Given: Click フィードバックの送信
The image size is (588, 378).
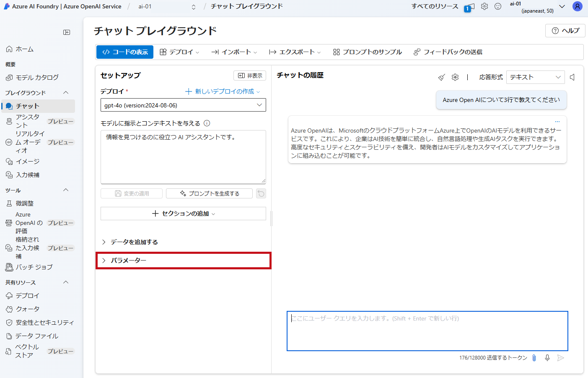Looking at the screenshot, I should (x=448, y=52).
